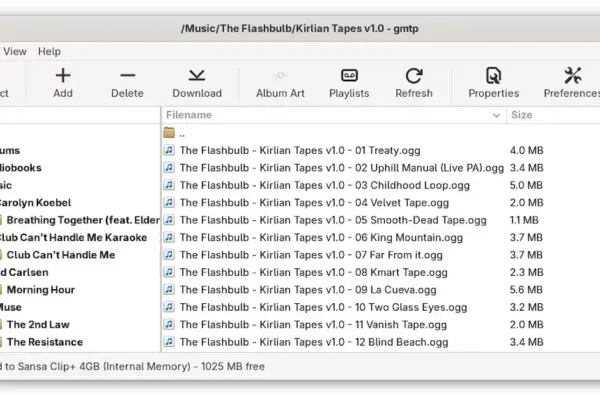Select file name '06 King Mountain.ogg'

(321, 238)
